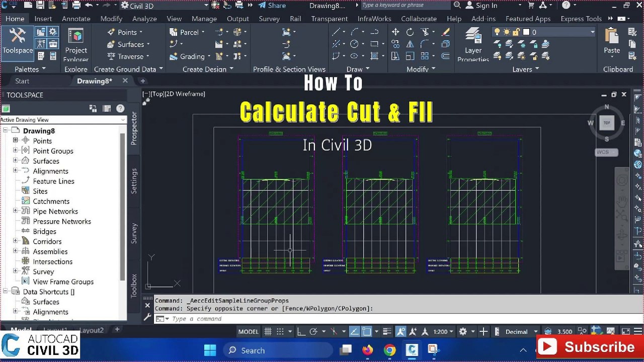644x362 pixels.
Task: Toggle annotation visibility in status bar
Action: click(x=401, y=331)
